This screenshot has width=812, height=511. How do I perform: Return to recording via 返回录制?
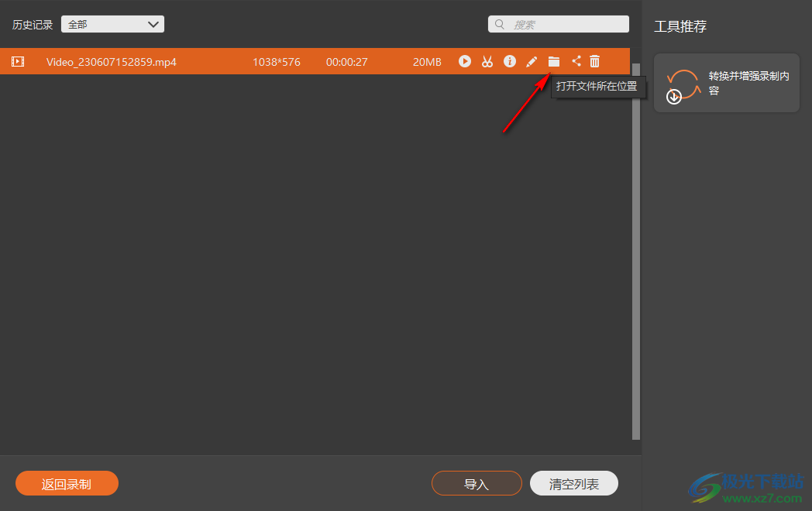point(67,483)
